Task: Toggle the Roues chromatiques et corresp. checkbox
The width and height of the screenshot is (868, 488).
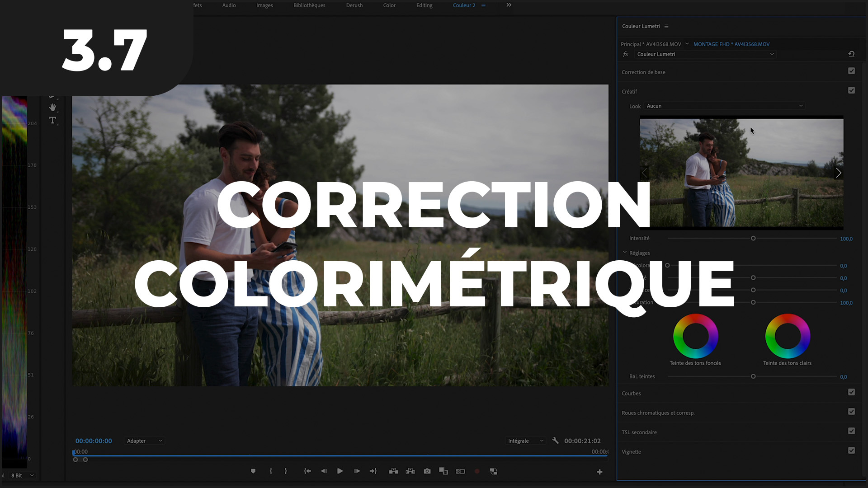Action: point(852,412)
